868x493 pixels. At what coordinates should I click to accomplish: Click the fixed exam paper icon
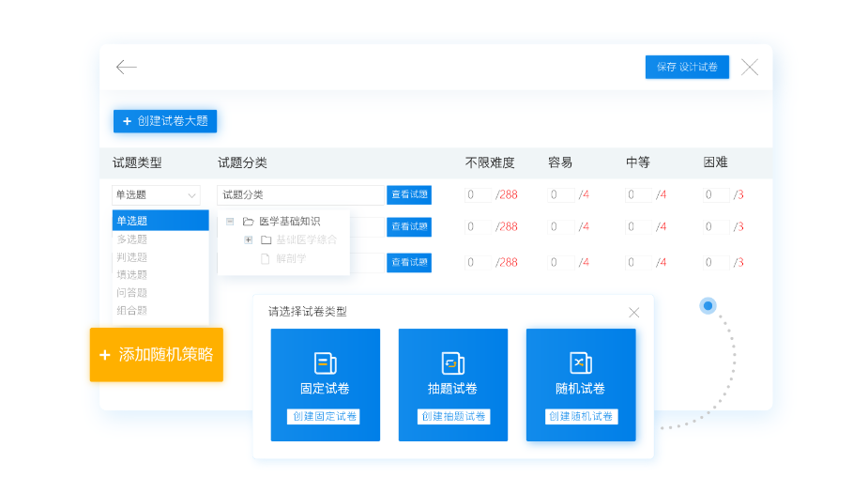point(325,363)
